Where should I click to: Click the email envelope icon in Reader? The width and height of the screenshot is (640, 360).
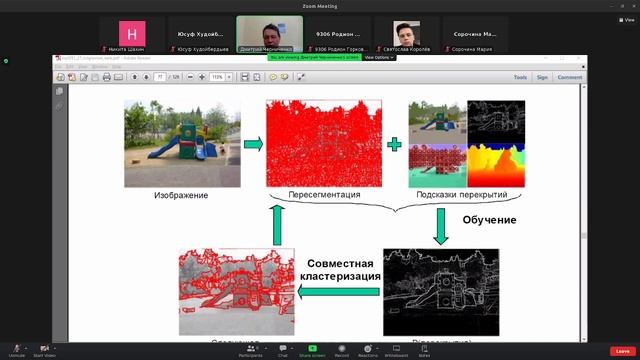click(118, 77)
